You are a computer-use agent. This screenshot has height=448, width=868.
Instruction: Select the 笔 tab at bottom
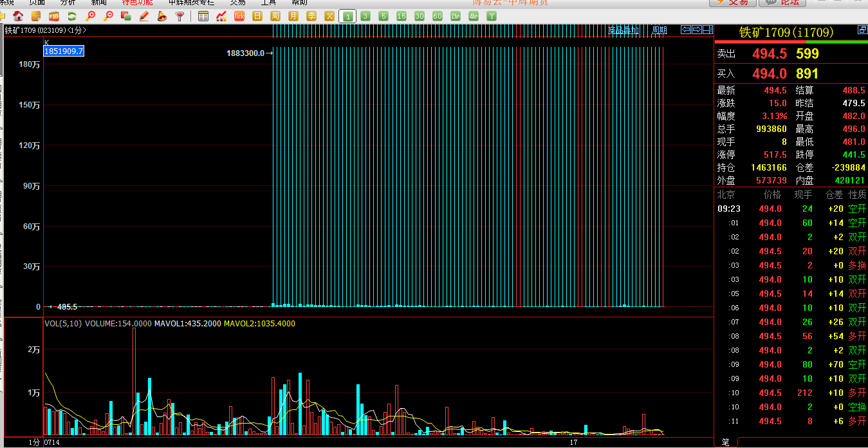click(x=726, y=442)
